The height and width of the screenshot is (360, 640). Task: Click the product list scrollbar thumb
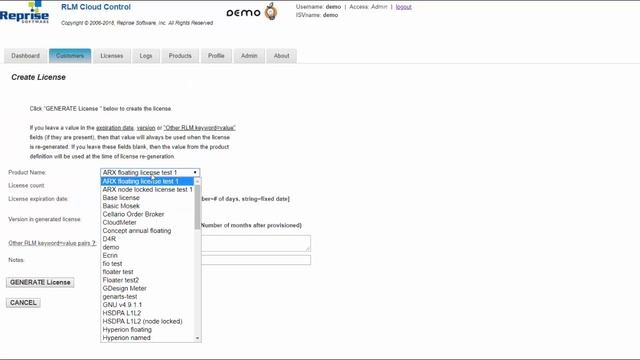pos(198,207)
